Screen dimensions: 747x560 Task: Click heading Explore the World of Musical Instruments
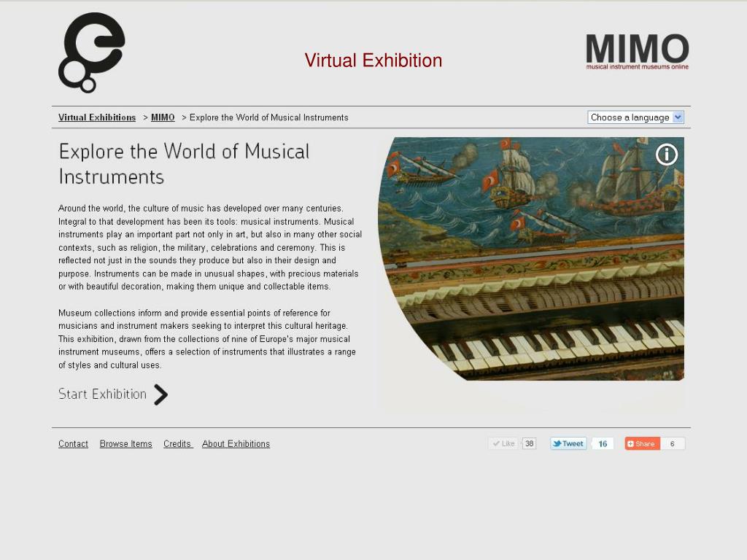click(x=184, y=164)
